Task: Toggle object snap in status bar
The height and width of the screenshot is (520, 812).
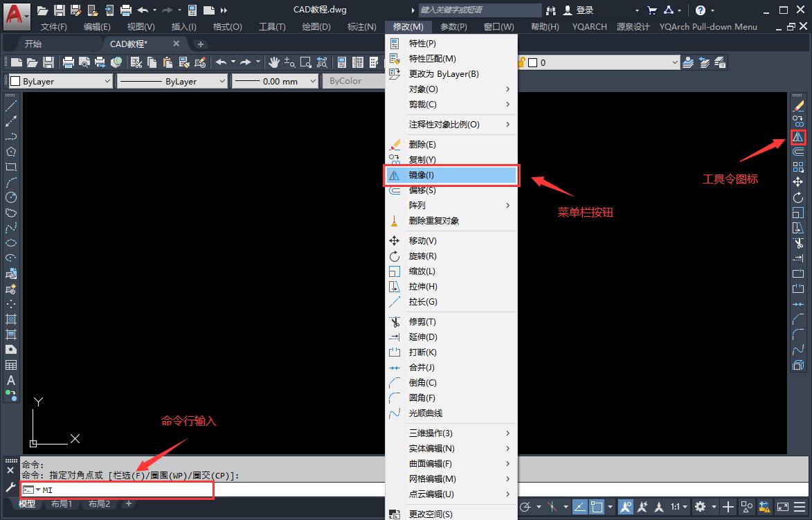Action: pyautogui.click(x=597, y=506)
